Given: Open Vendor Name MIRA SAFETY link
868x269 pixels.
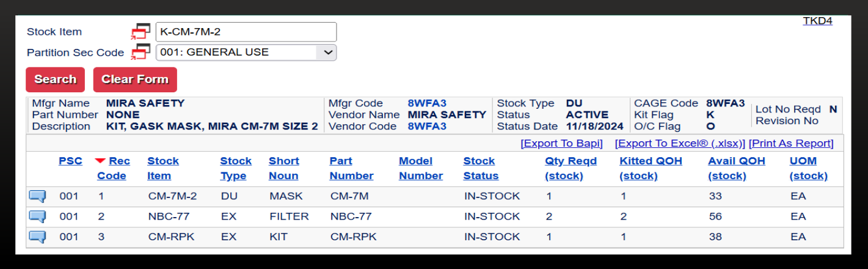Looking at the screenshot, I should [x=447, y=114].
